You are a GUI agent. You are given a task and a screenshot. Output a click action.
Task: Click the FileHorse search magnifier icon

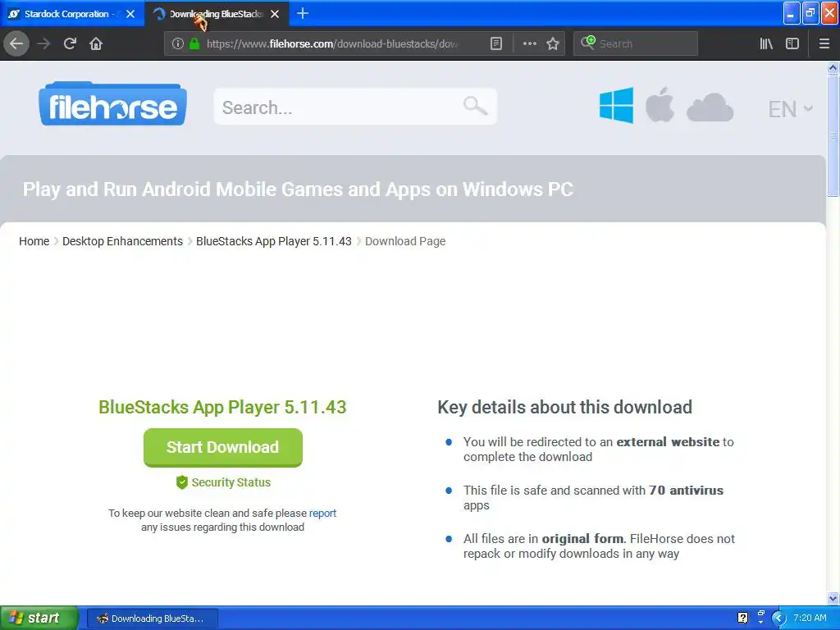point(475,106)
